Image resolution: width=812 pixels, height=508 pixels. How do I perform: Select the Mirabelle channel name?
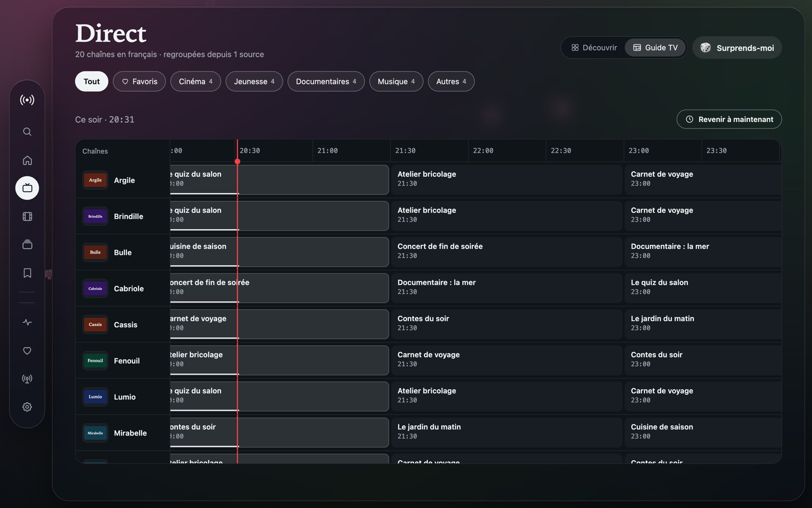(130, 433)
